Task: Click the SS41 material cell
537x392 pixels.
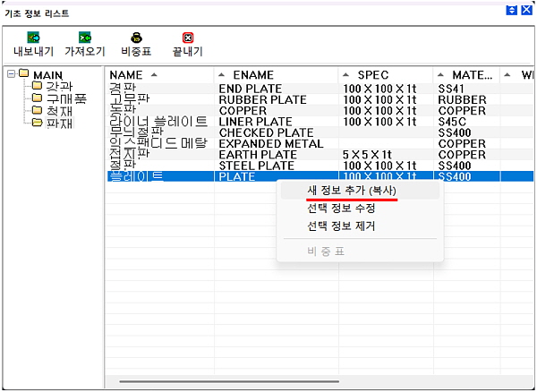Action: click(451, 89)
